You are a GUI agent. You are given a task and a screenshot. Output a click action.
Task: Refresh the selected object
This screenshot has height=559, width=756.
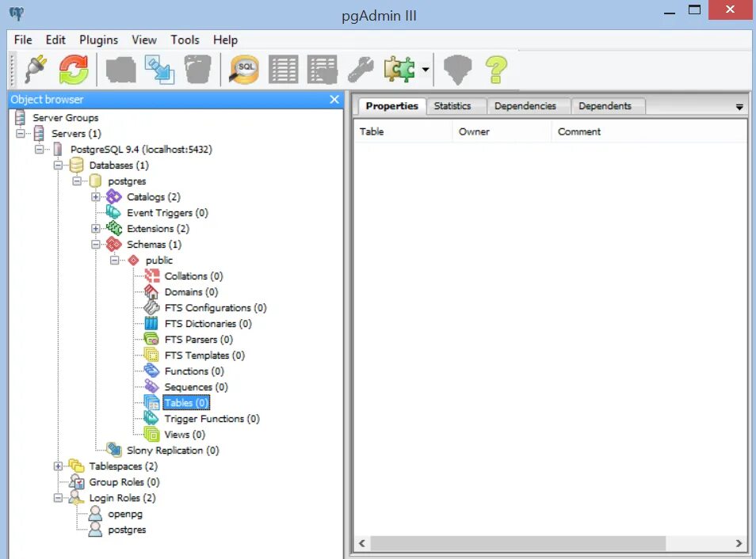coord(73,70)
